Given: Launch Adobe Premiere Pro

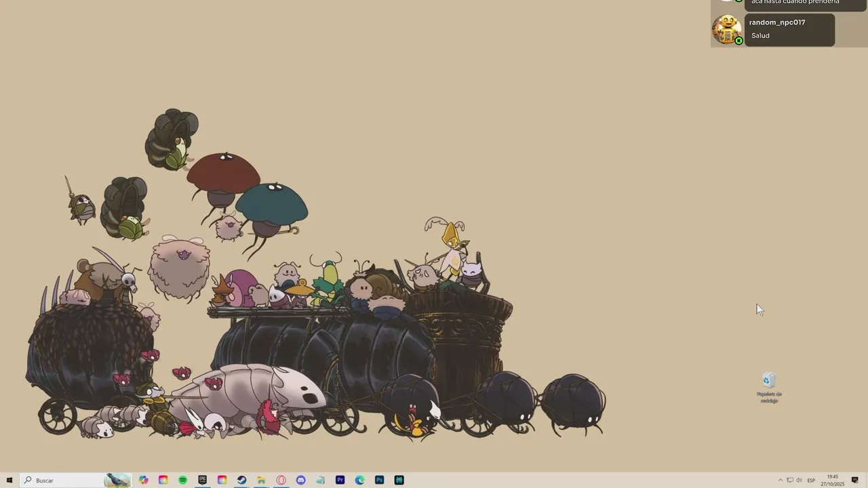Looking at the screenshot, I should [340, 480].
